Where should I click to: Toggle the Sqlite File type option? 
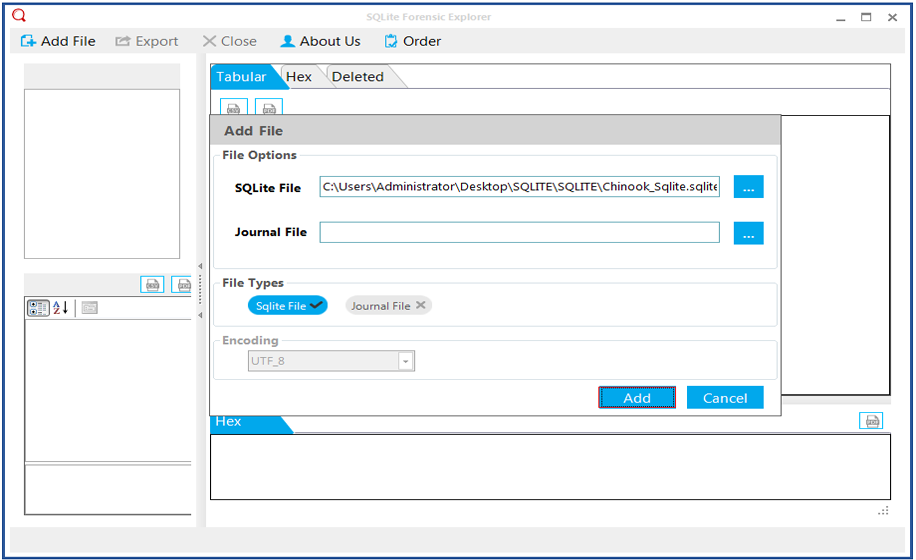point(287,305)
